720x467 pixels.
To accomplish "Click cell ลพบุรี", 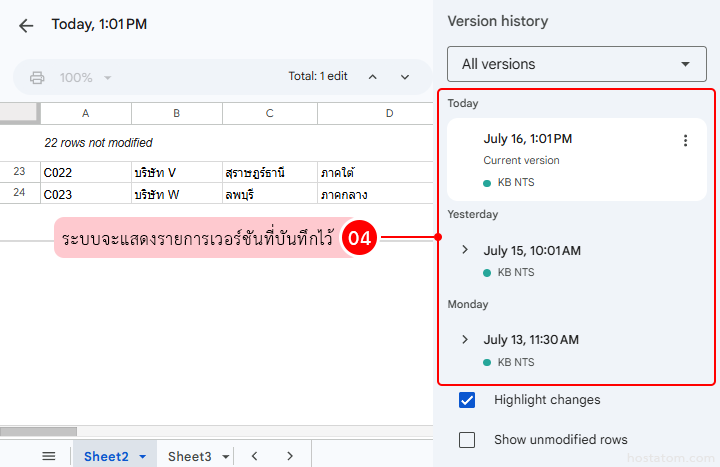I will (x=270, y=194).
